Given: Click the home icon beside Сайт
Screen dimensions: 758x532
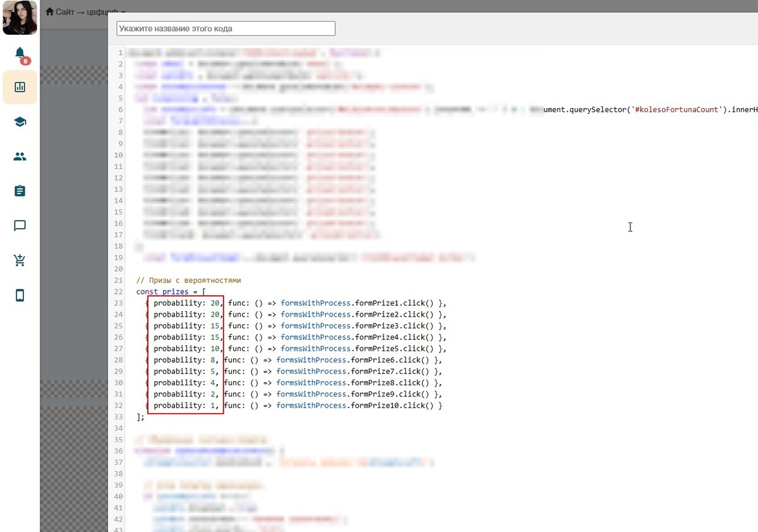Looking at the screenshot, I should point(50,12).
